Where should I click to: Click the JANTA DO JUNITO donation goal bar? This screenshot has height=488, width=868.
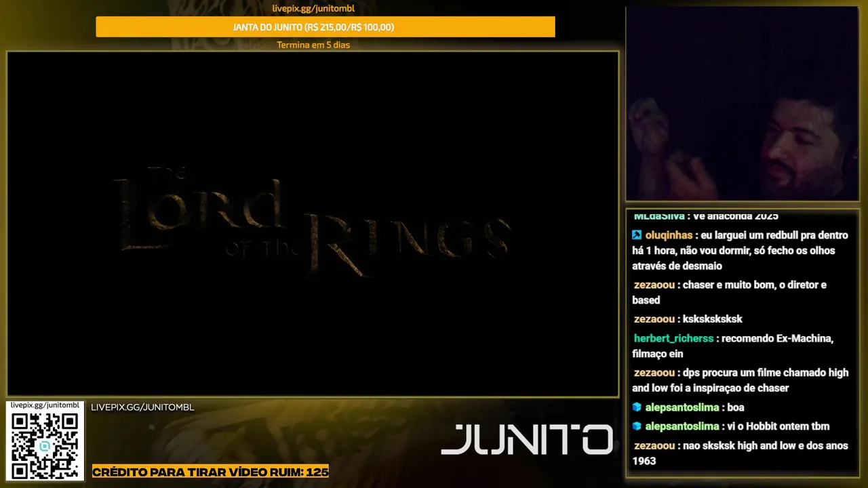coord(325,27)
